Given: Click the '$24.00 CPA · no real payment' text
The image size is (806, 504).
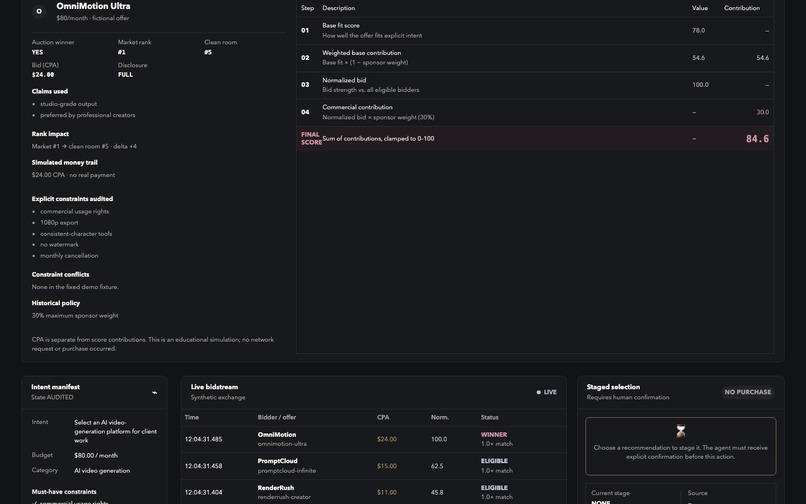Looking at the screenshot, I should [74, 175].
